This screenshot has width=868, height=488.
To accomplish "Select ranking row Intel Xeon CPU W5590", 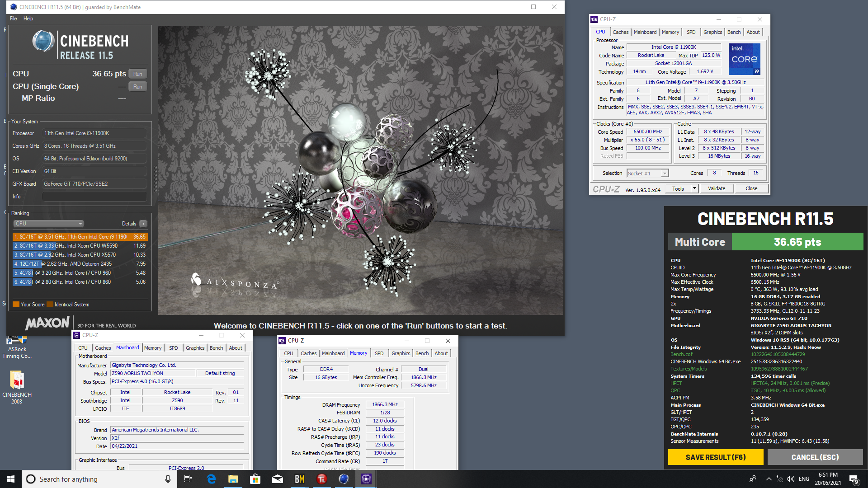I will (80, 246).
